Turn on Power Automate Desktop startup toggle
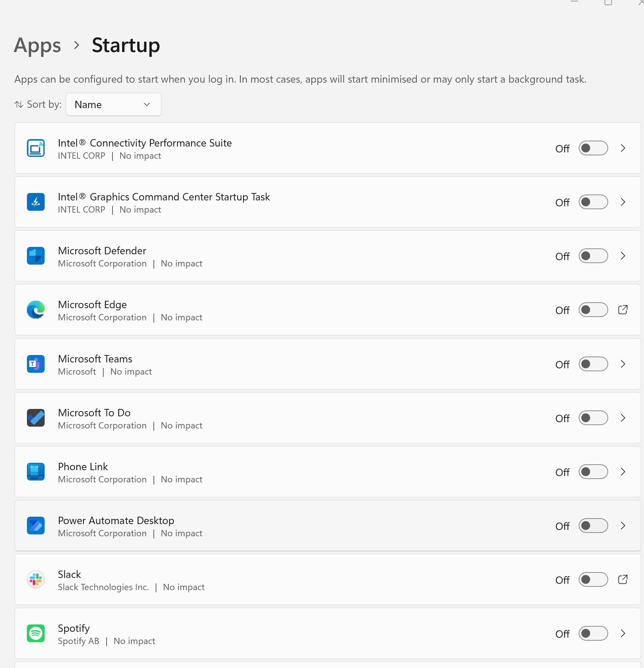 (x=593, y=526)
